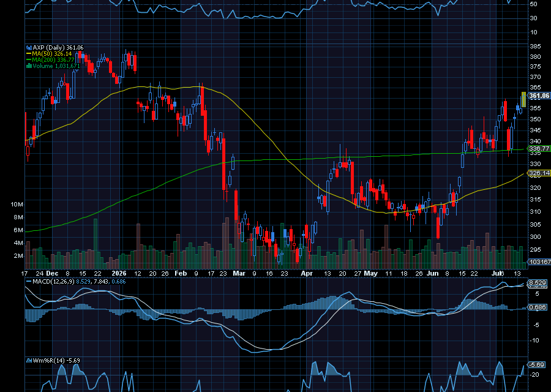This screenshot has width=551, height=392.
Task: Click the 0.686 MACD histogram value tag
Action: (538, 307)
